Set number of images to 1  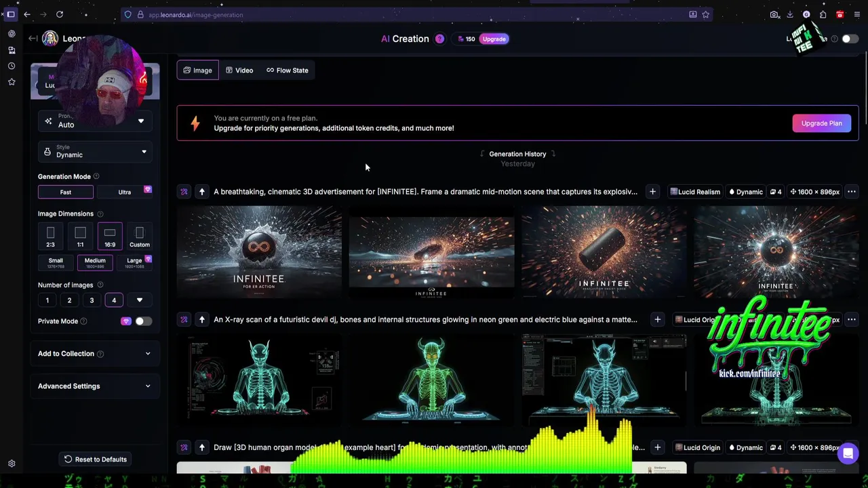click(47, 300)
